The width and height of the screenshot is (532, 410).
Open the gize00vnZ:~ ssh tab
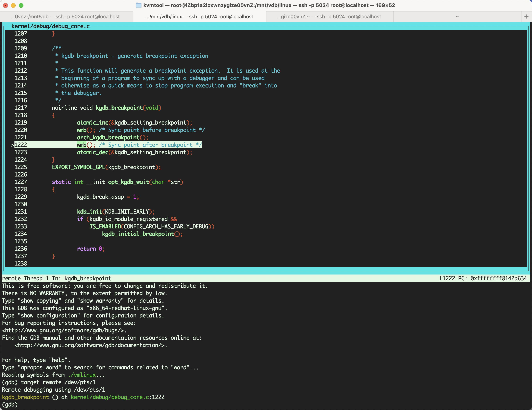click(329, 17)
